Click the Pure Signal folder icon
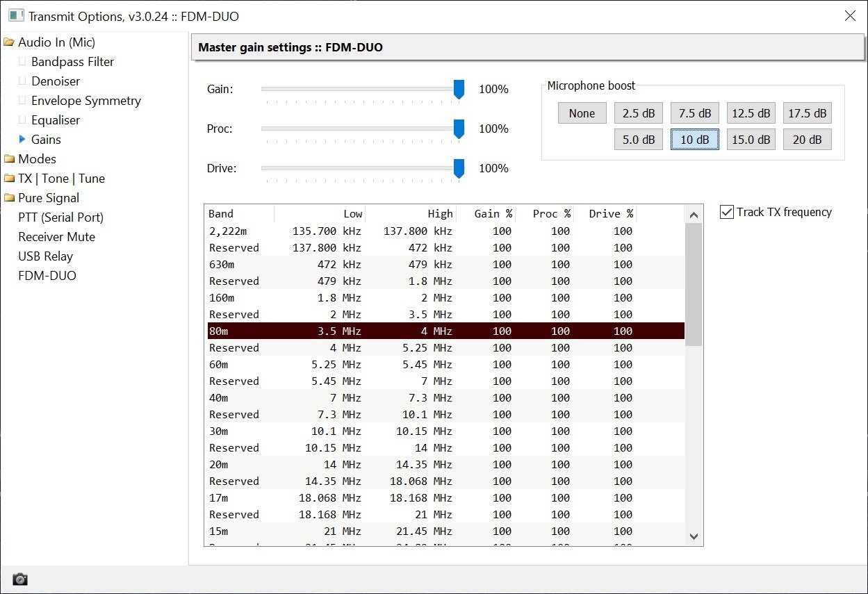868x594 pixels. point(9,198)
